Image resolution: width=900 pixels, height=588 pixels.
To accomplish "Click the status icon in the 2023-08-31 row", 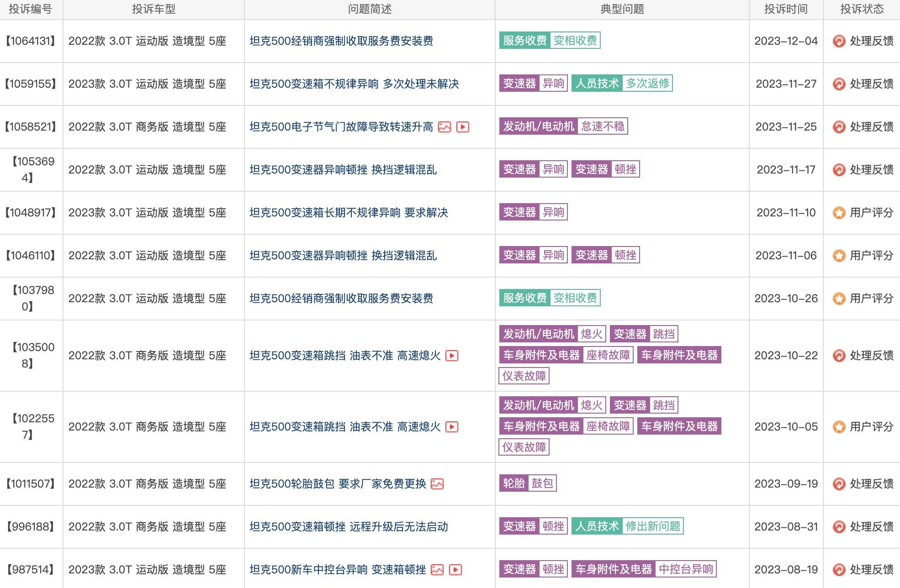I will [x=839, y=527].
